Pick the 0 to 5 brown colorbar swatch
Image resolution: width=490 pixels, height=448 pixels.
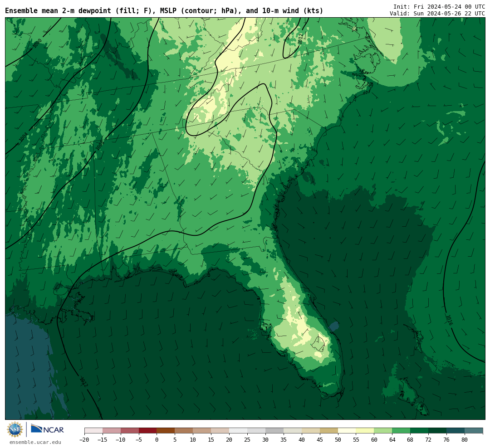(166, 431)
